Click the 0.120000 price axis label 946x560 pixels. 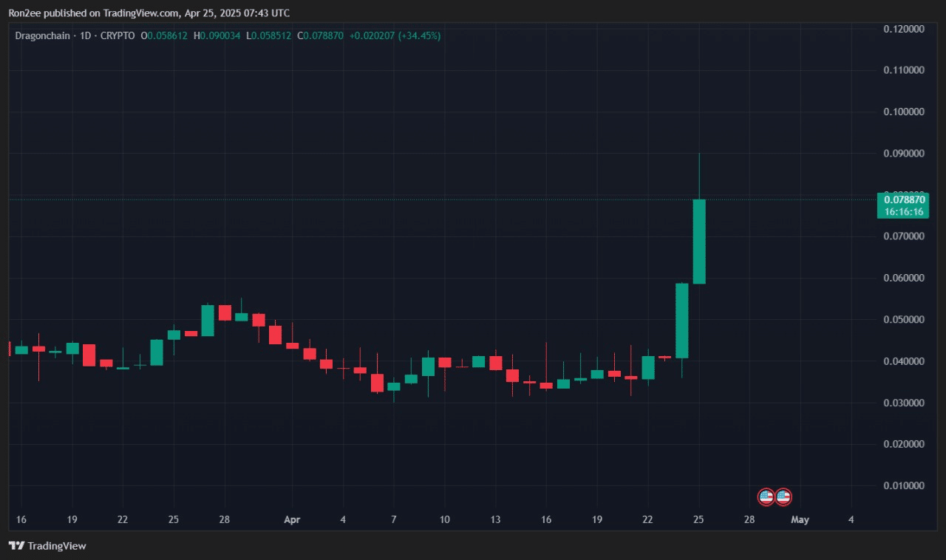[904, 29]
